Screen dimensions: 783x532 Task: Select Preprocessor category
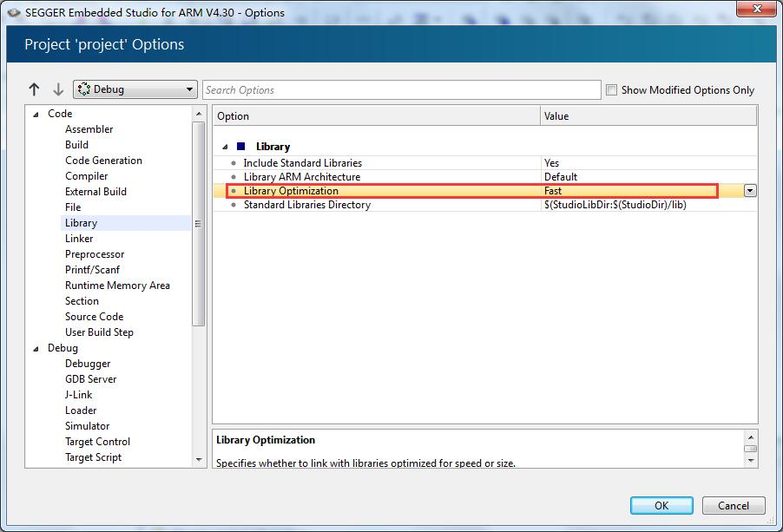pos(95,254)
